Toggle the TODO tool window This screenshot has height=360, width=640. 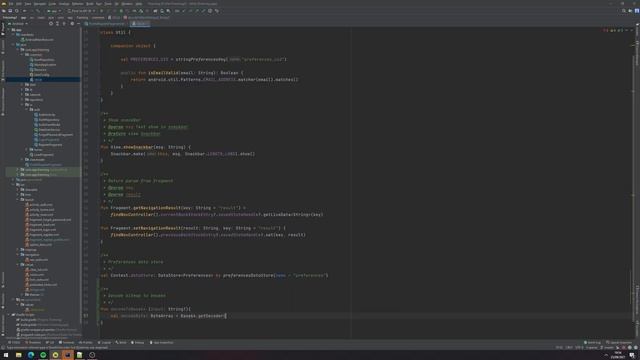[x=14, y=342]
